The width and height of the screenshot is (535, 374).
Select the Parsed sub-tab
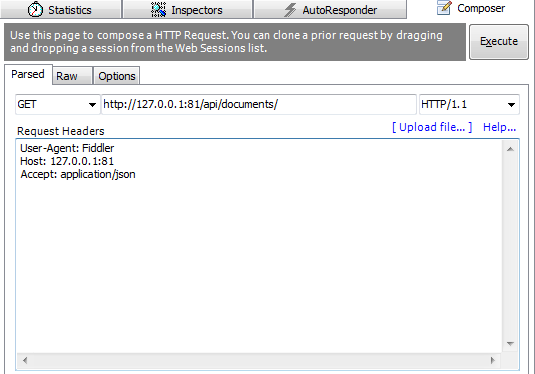coord(28,74)
